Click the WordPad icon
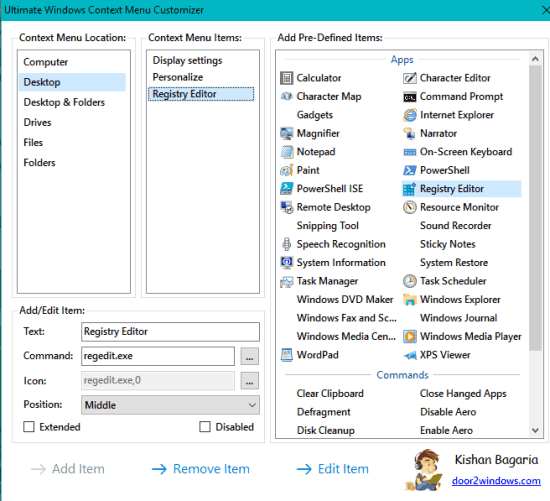 pyautogui.click(x=286, y=355)
